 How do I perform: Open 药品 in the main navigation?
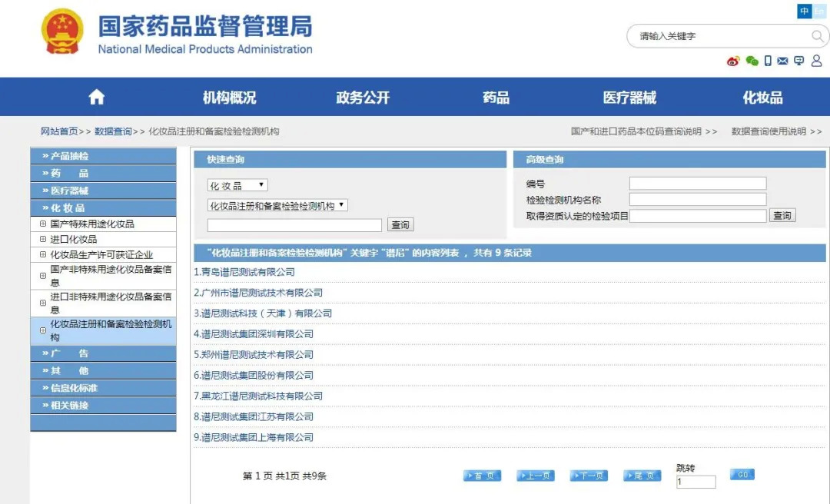pyautogui.click(x=496, y=98)
